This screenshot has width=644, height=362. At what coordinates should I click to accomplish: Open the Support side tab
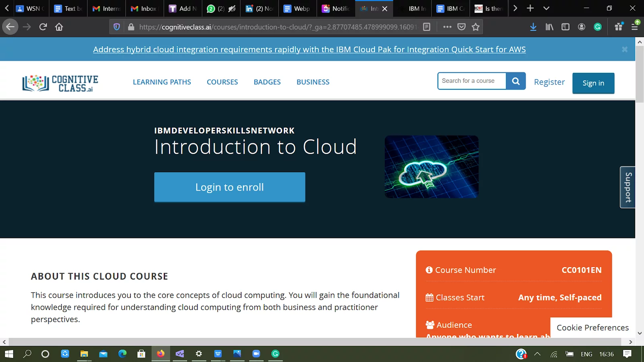click(627, 187)
